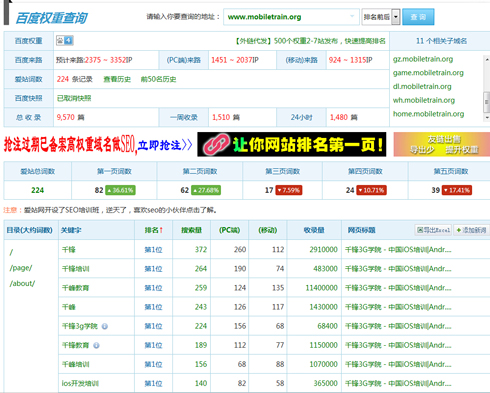Image resolution: width=490 pixels, height=393 pixels.
Task: Click the 1,510 weekly indexed value
Action: tap(221, 117)
